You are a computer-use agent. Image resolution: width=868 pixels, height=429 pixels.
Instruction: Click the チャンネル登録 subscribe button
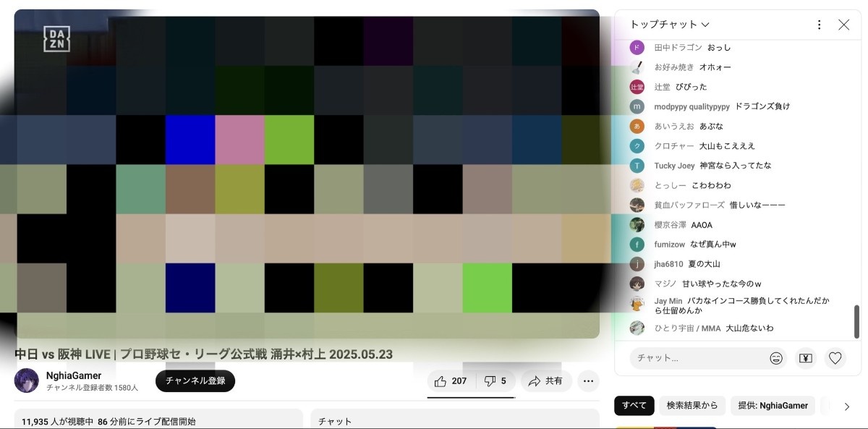pyautogui.click(x=195, y=381)
